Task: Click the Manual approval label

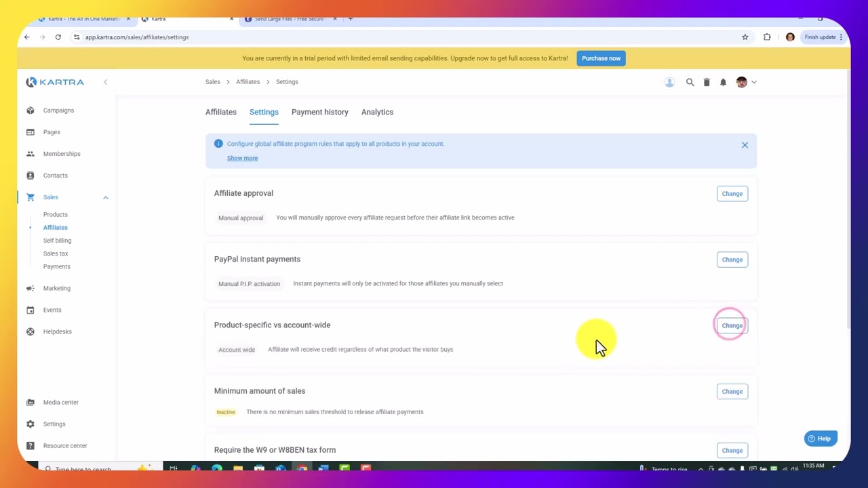Action: click(241, 218)
